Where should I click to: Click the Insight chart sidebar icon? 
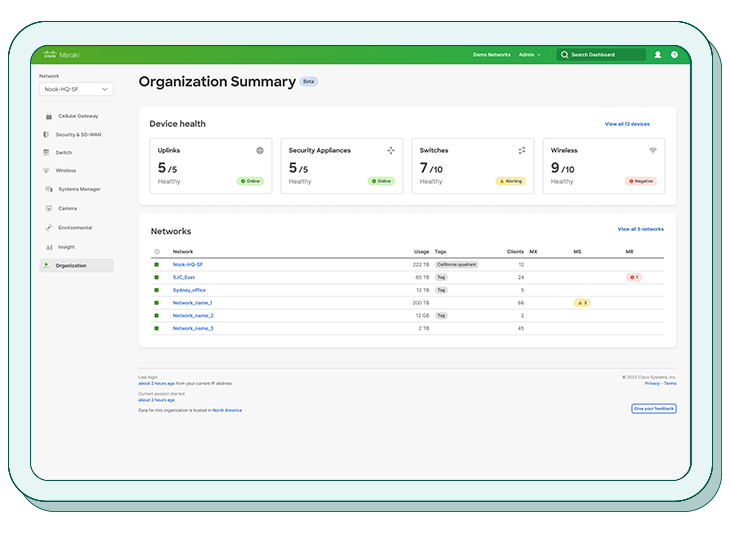tap(49, 247)
